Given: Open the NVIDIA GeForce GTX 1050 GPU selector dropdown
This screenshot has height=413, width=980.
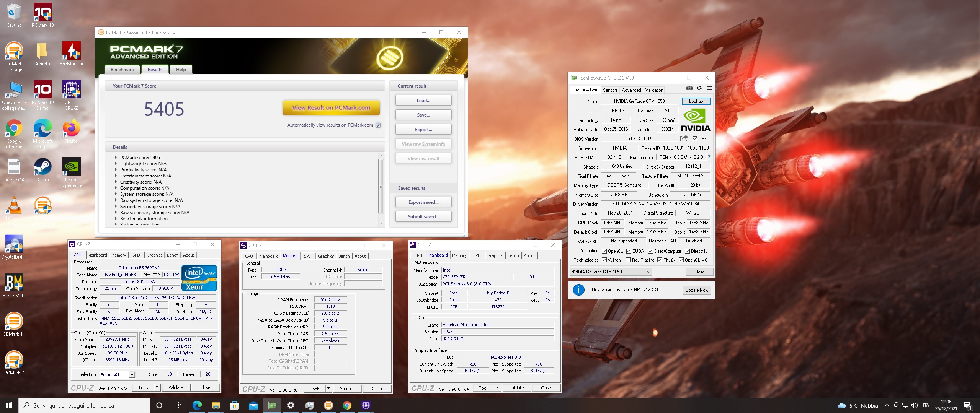Looking at the screenshot, I should (611, 272).
